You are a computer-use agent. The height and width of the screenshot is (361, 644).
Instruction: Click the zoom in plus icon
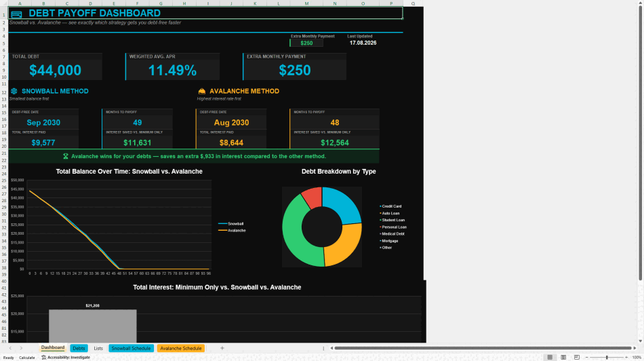pos(626,358)
